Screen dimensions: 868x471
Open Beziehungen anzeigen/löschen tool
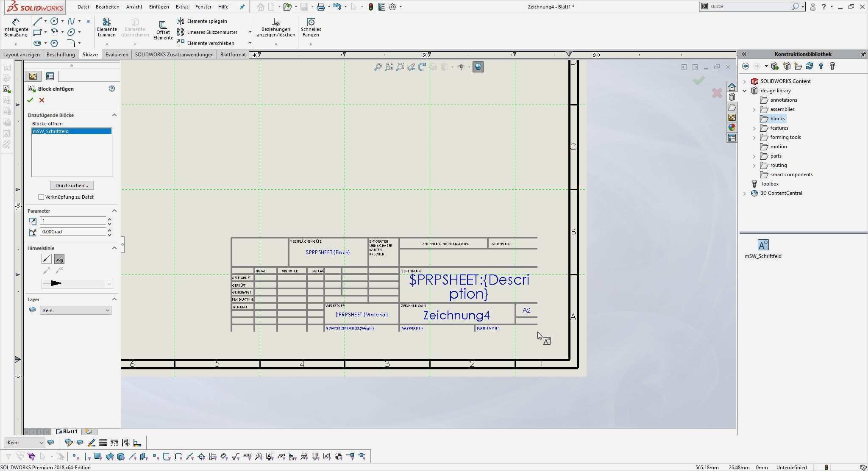point(275,28)
